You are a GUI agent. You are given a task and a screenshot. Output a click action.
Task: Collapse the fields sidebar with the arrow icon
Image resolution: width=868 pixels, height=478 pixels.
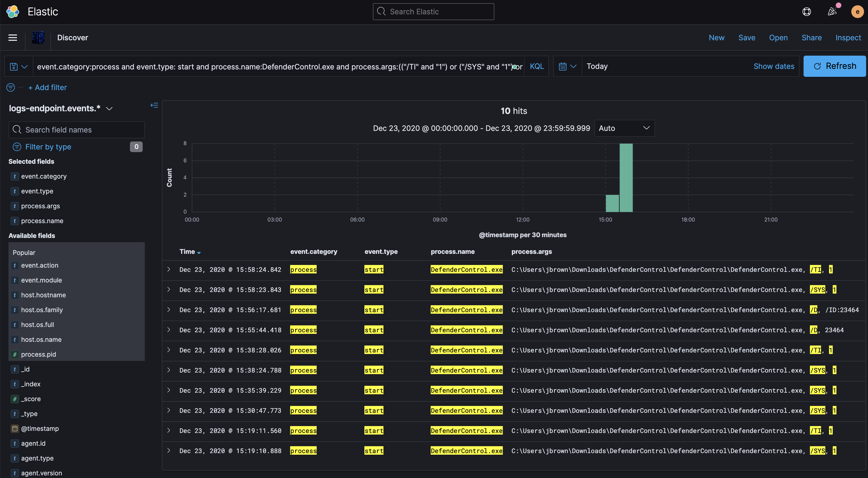pos(154,105)
